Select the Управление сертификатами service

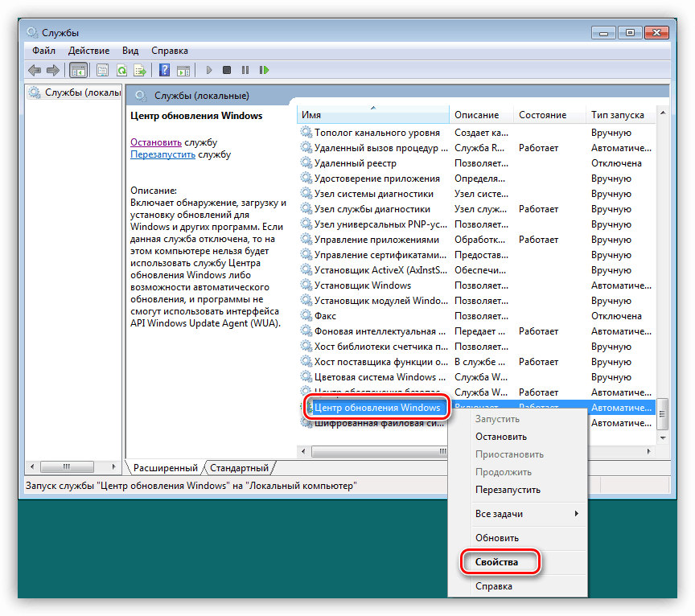coord(476,255)
